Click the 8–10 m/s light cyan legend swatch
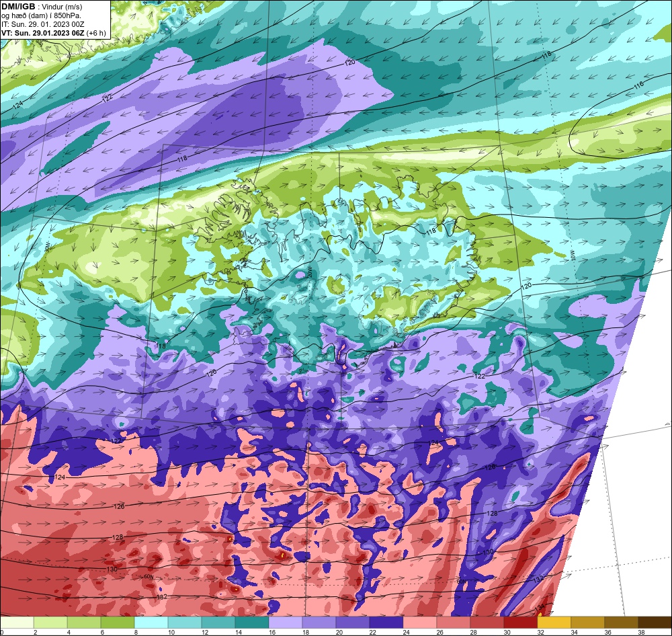This screenshot has height=636, width=672. pyautogui.click(x=151, y=623)
